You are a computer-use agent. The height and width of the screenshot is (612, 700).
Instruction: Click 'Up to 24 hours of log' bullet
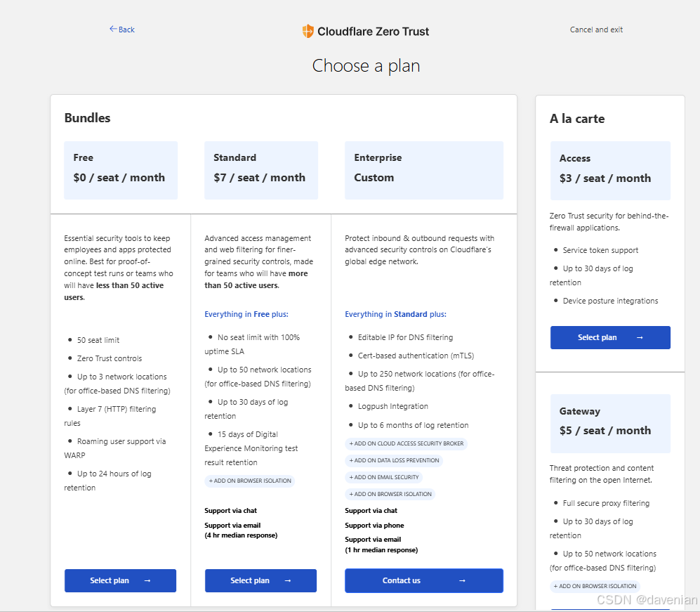click(114, 474)
